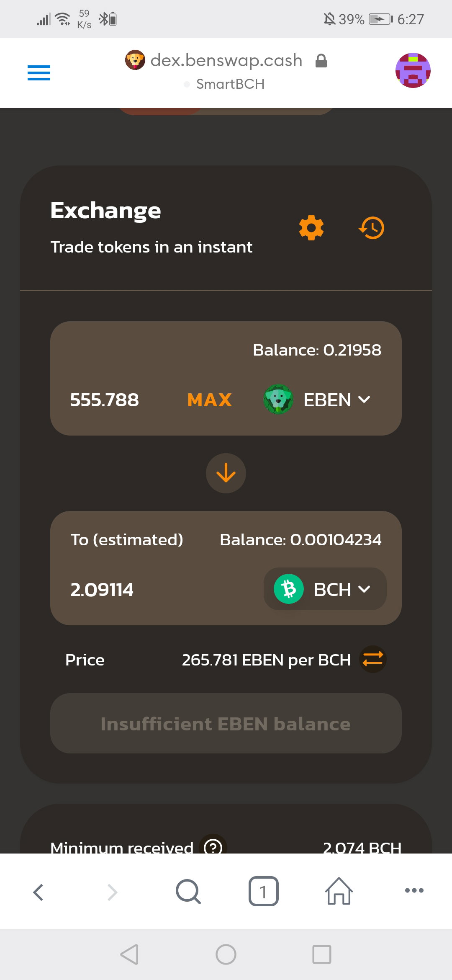
Task: Open the hamburger menu
Action: 39,73
